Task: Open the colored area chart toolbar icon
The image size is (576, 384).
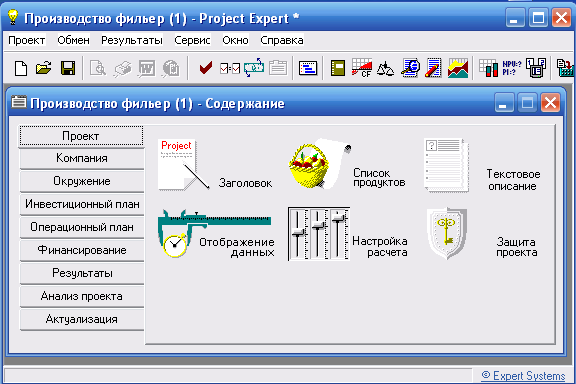Action: pyautogui.click(x=458, y=68)
